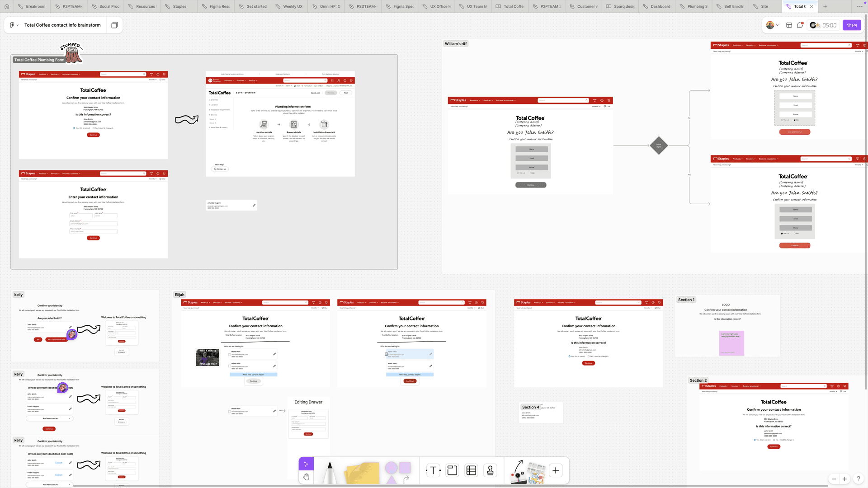Switch to the Breakroom tab
Image resolution: width=868 pixels, height=488 pixels.
(x=32, y=6)
